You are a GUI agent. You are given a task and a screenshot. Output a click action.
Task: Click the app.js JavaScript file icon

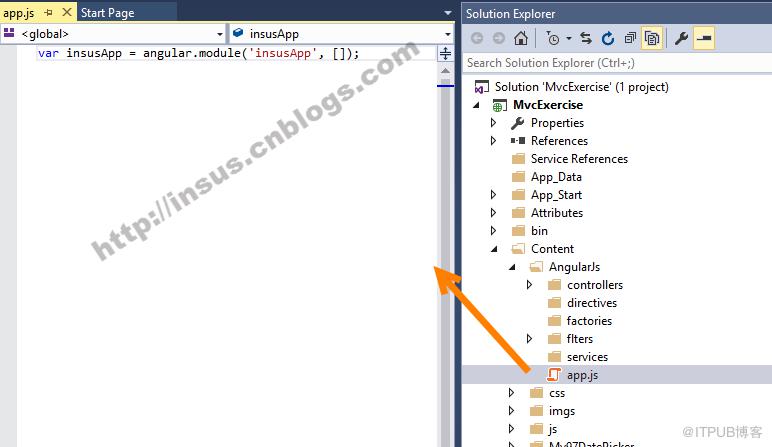(553, 375)
